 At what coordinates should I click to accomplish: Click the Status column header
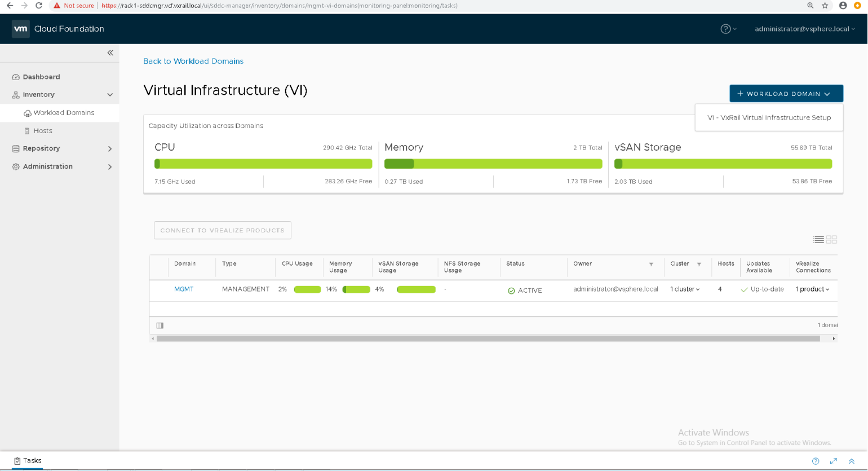point(515,264)
